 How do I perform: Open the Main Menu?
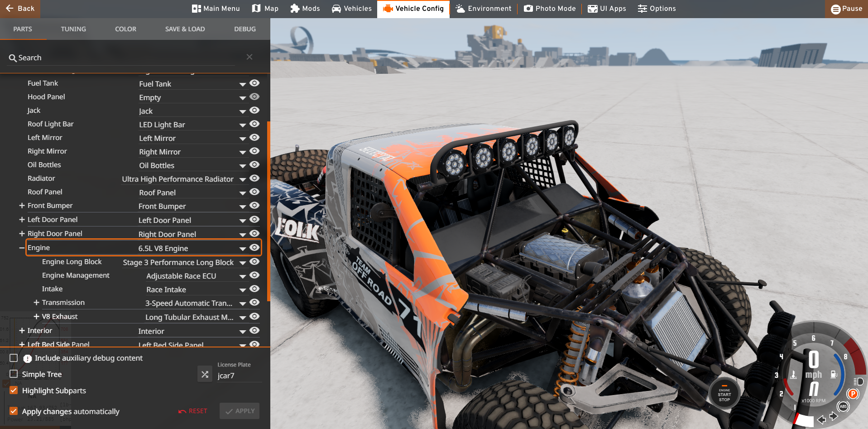tap(216, 9)
